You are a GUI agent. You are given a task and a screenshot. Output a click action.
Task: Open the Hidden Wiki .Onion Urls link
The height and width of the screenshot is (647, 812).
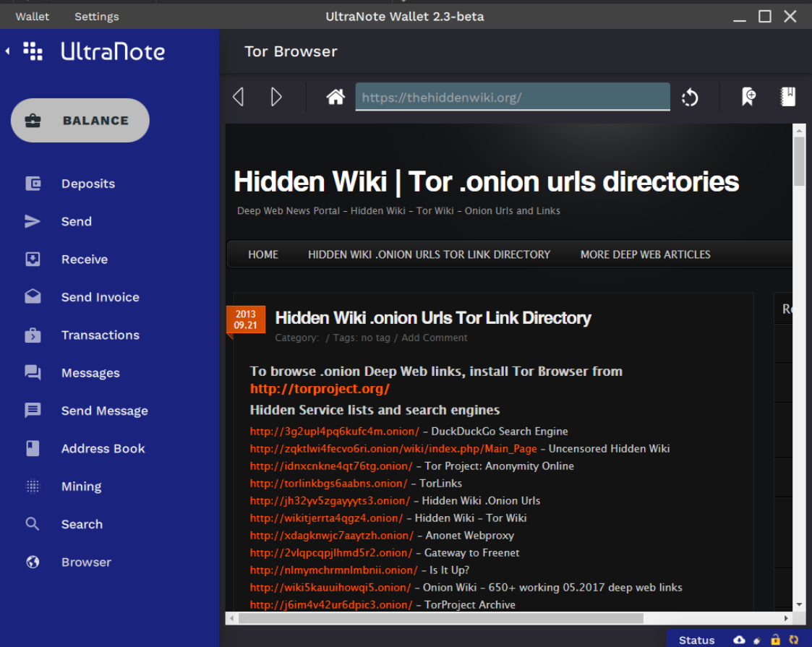point(330,501)
